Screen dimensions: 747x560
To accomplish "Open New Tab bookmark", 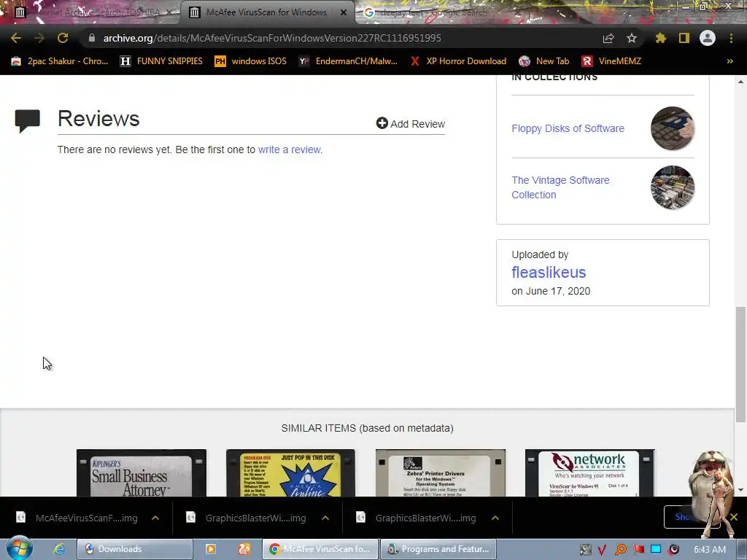I will [544, 61].
